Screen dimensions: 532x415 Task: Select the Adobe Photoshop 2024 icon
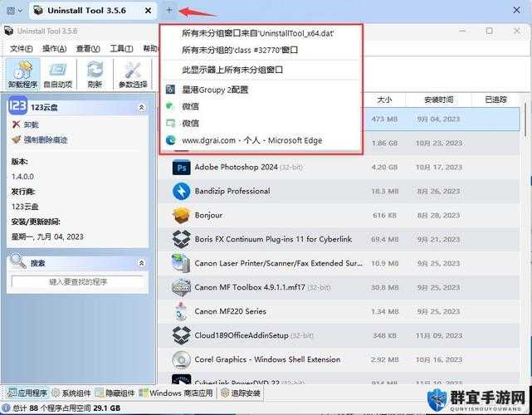[x=181, y=168]
